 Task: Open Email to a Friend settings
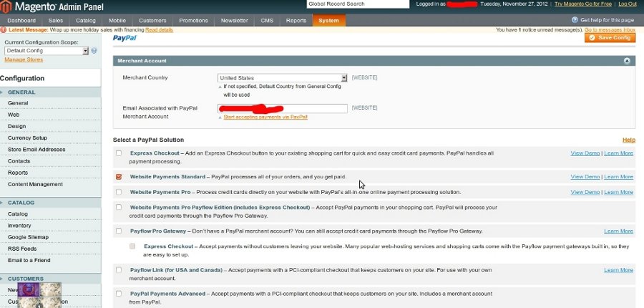point(29,260)
